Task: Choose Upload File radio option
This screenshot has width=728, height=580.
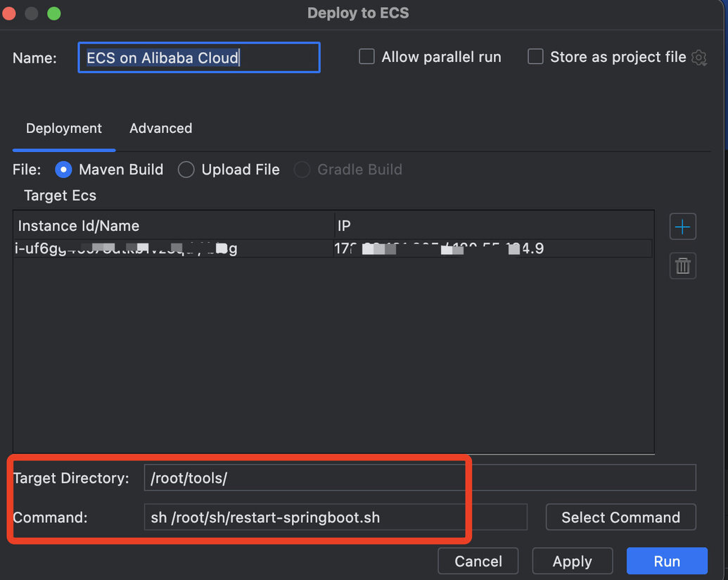Action: 186,170
